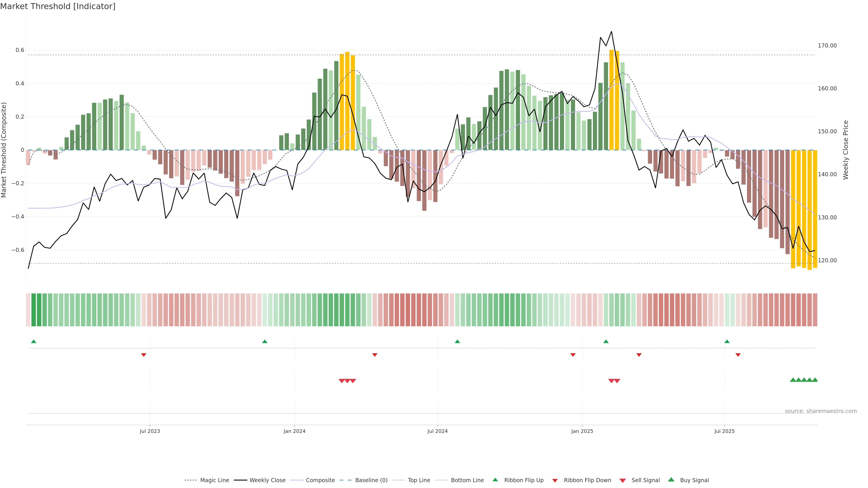Viewport: 868px width, 488px height.
Task: Toggle the Top Line legend entry
Action: pos(419,480)
